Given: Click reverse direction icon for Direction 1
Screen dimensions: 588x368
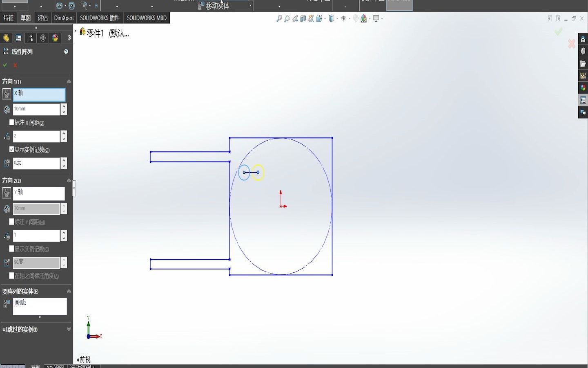Looking at the screenshot, I should 7,94.
